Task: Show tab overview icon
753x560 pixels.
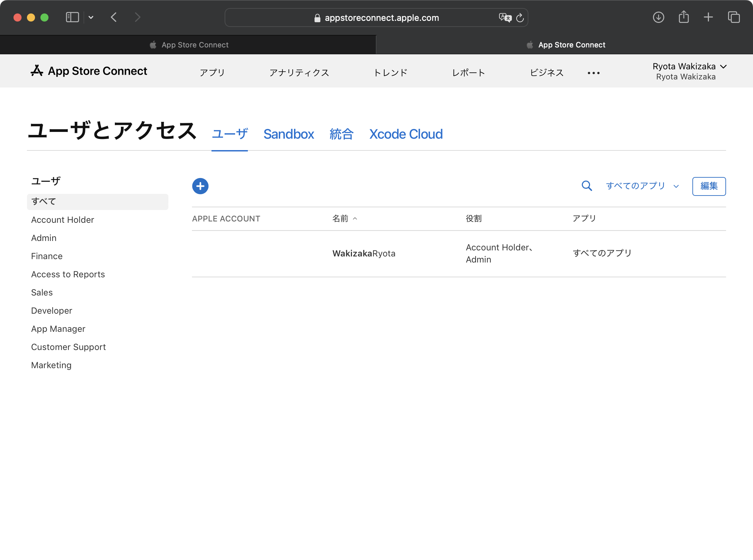Action: [x=734, y=17]
